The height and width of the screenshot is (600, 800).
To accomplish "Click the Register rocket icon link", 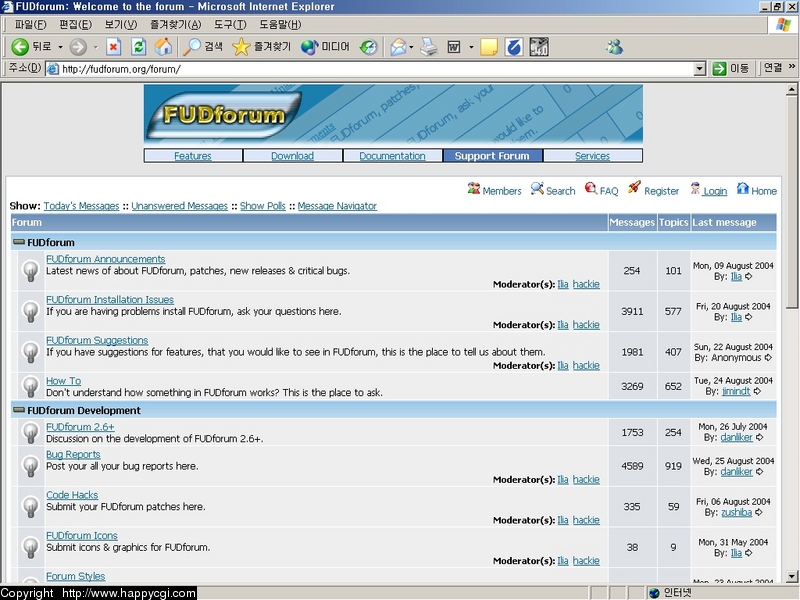I will [653, 190].
